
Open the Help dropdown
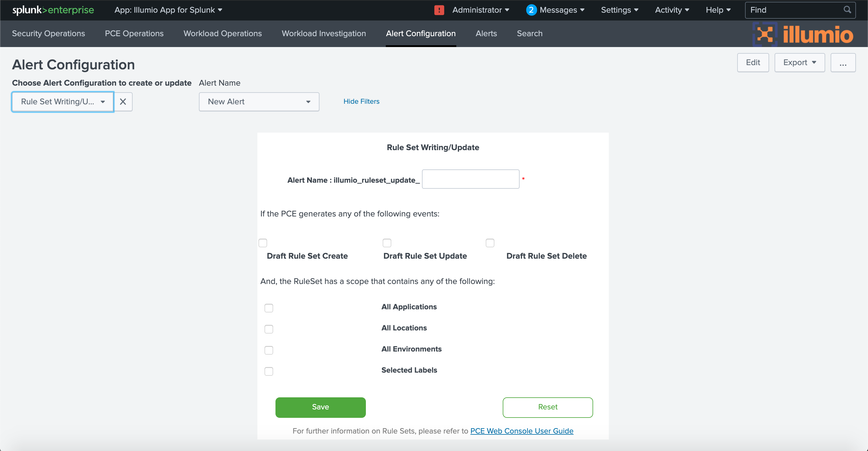(718, 10)
